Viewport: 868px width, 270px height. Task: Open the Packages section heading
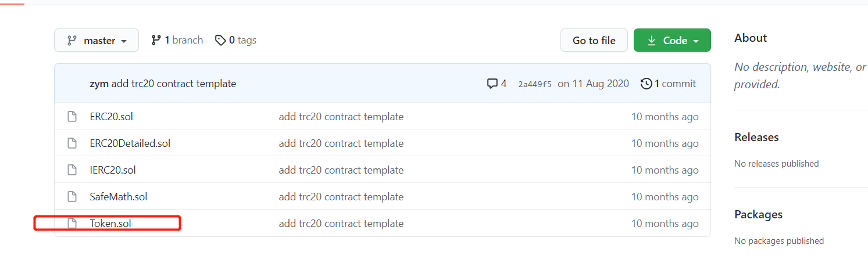[758, 214]
